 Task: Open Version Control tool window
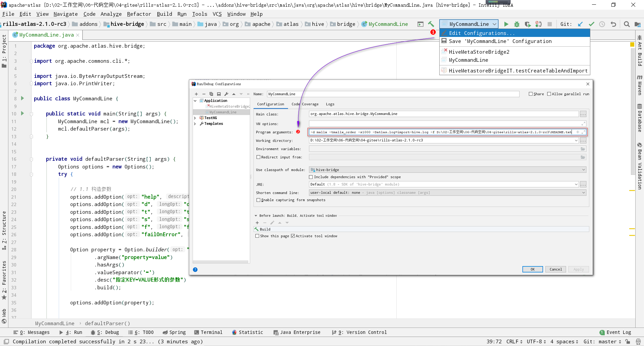[x=359, y=333]
